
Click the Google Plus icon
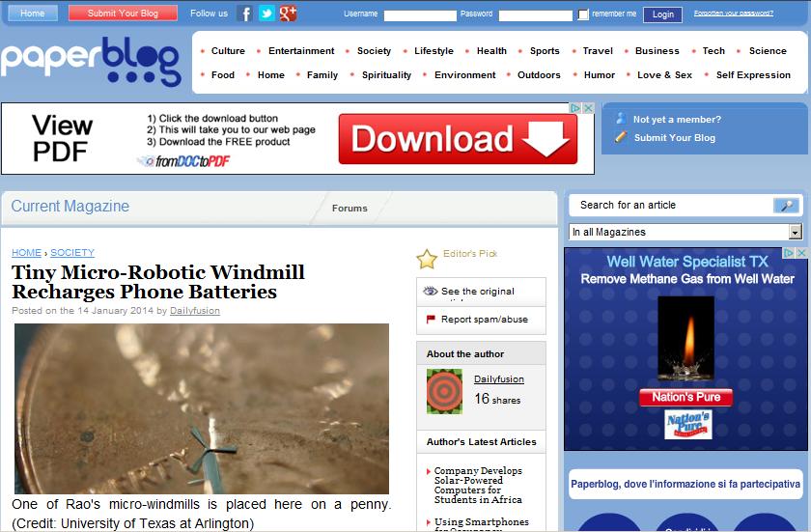coord(288,14)
